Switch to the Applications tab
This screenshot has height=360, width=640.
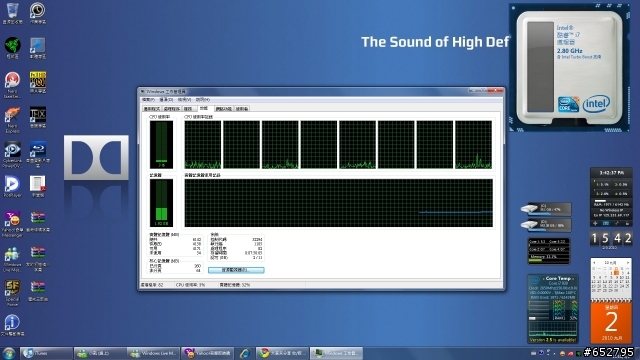coord(151,109)
